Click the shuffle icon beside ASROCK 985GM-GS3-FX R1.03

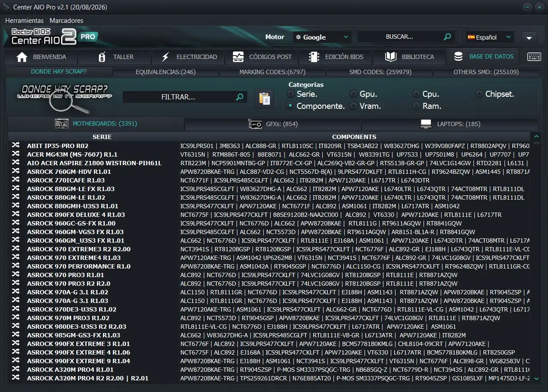pyautogui.click(x=16, y=335)
